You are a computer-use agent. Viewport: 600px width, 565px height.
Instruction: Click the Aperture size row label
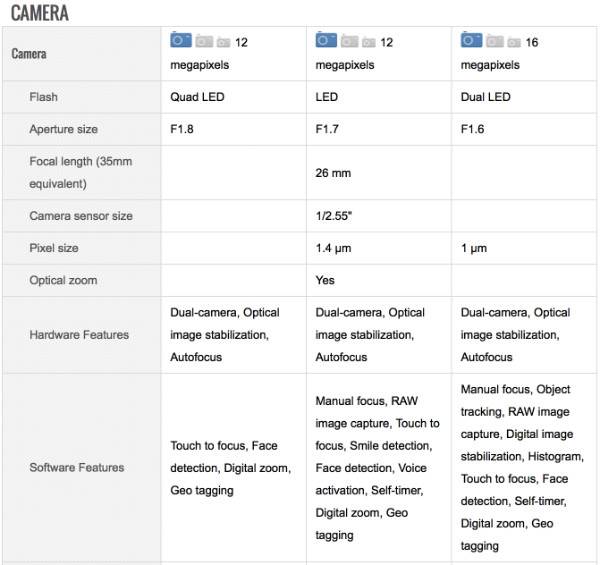click(x=64, y=129)
